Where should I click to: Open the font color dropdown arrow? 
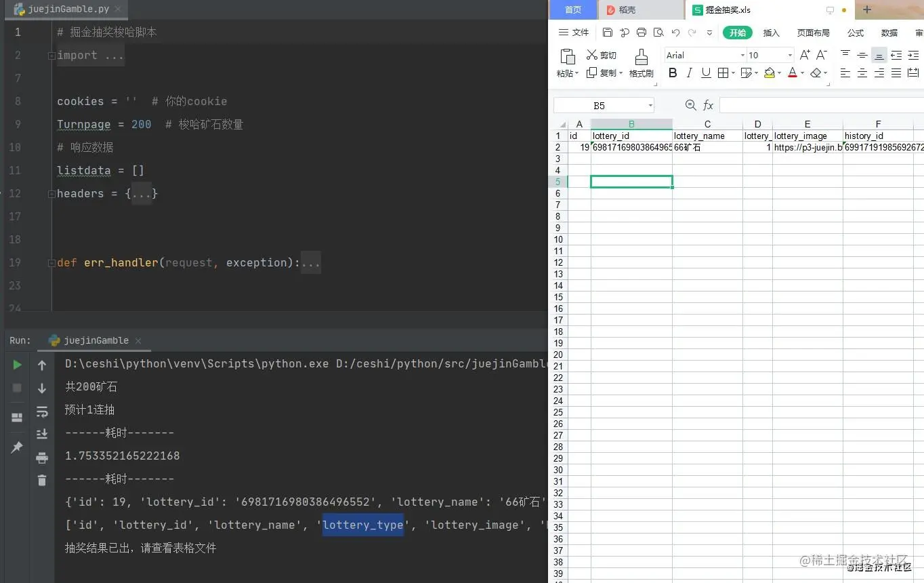tap(802, 73)
